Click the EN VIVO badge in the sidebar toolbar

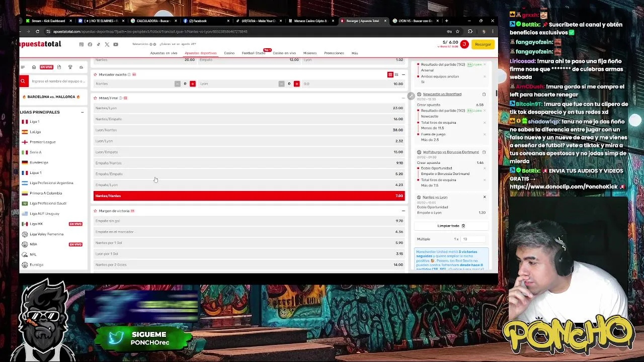point(46,67)
